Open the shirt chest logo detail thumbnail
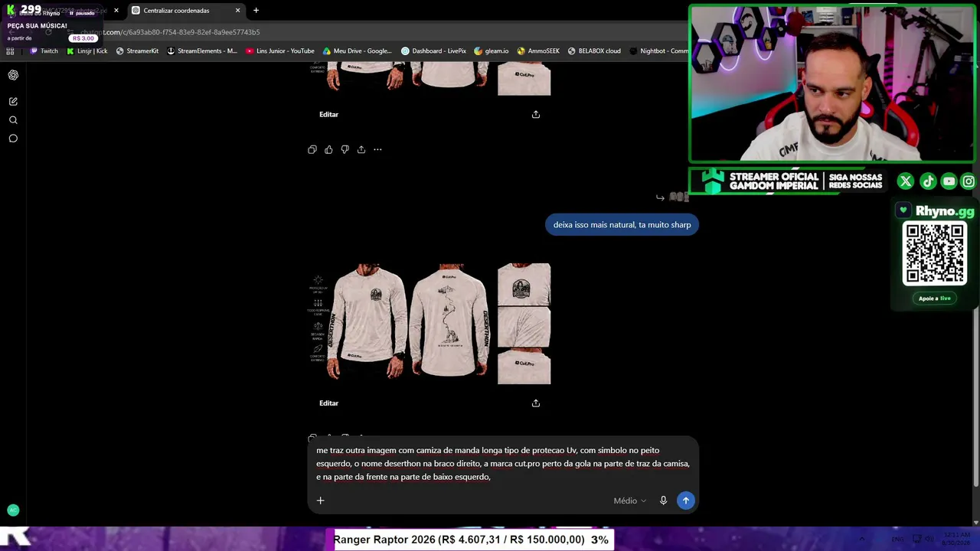This screenshot has width=980, height=551. pos(524,285)
